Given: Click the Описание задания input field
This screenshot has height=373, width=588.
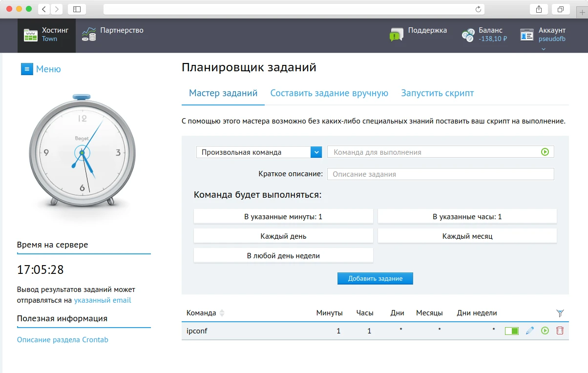Looking at the screenshot, I should (440, 174).
